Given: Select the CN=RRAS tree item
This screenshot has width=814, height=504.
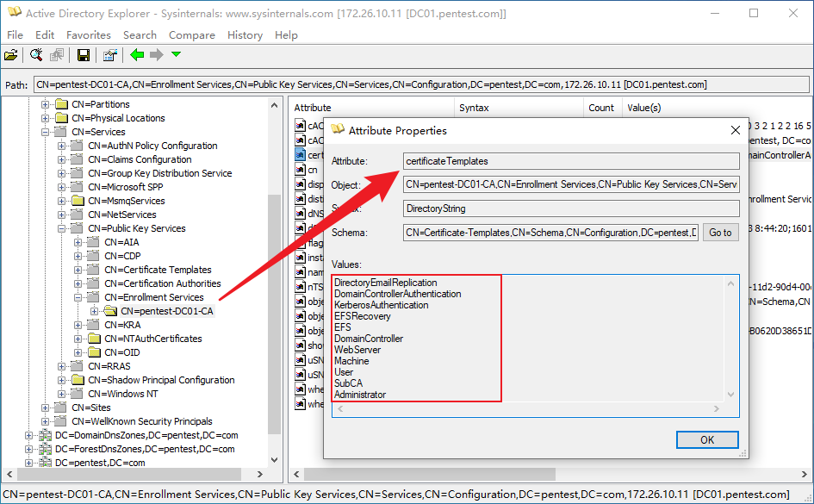Looking at the screenshot, I should click(x=109, y=366).
